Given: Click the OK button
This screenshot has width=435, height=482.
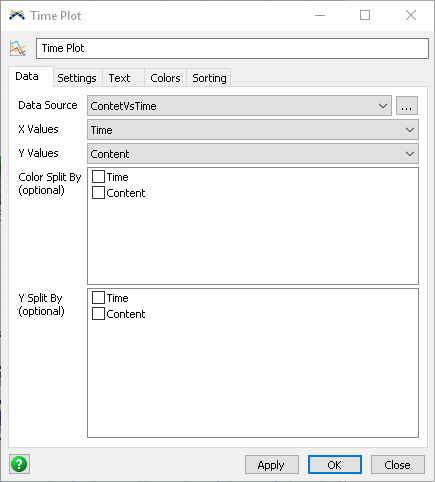Looking at the screenshot, I should pyautogui.click(x=335, y=465).
